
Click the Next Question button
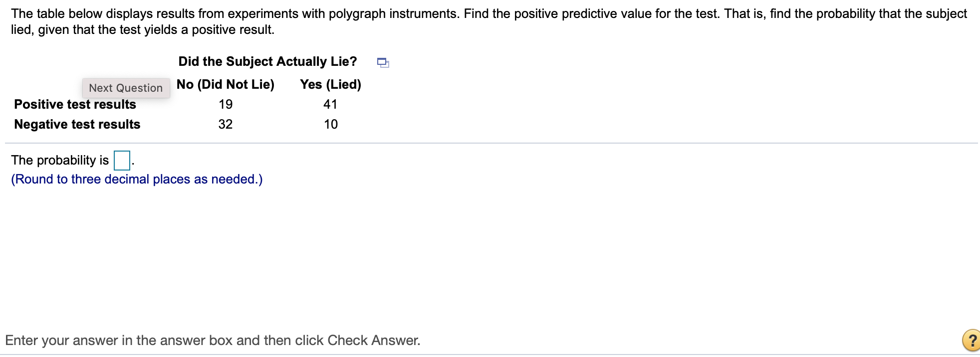point(125,88)
